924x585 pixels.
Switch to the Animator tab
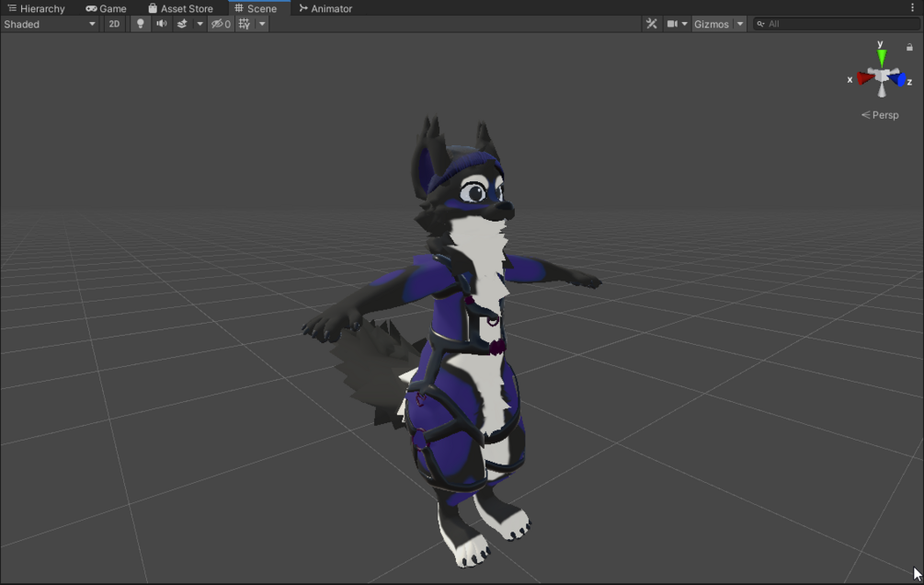(x=325, y=8)
